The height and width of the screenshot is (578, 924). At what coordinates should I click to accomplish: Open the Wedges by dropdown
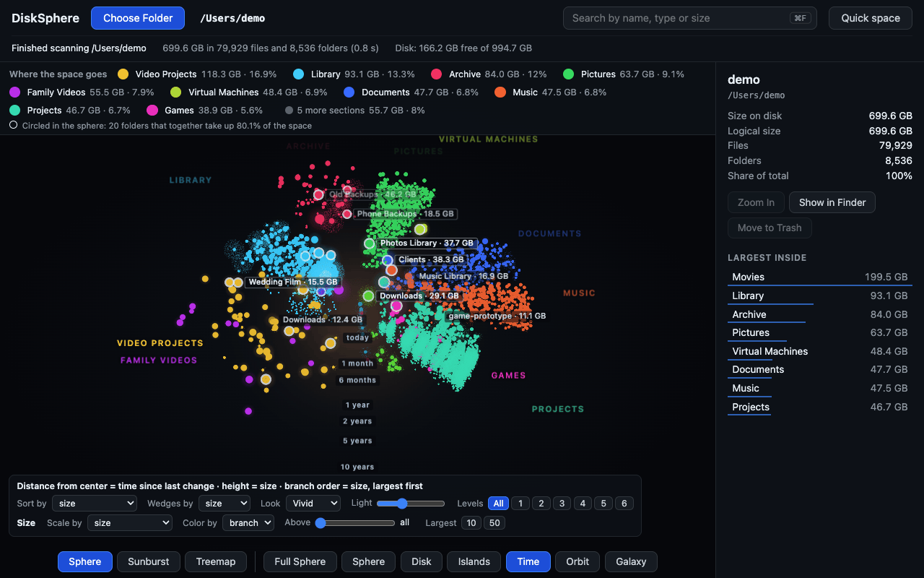pos(225,503)
